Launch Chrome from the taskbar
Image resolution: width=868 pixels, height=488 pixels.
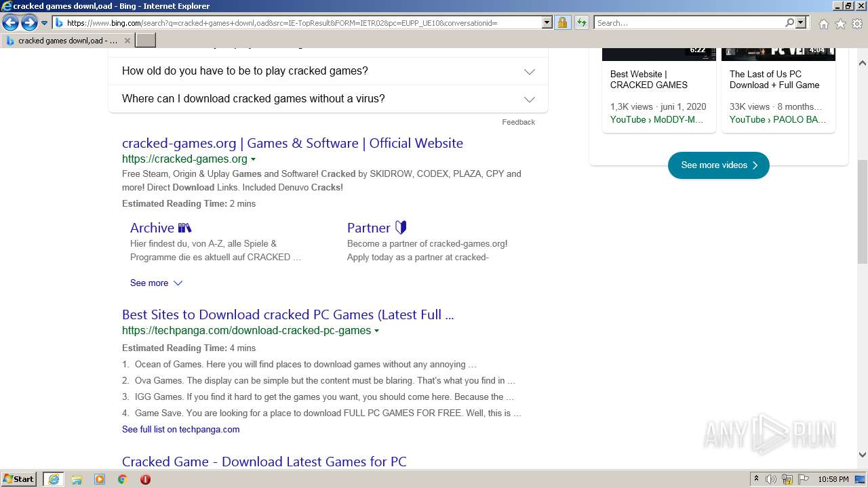click(x=123, y=479)
